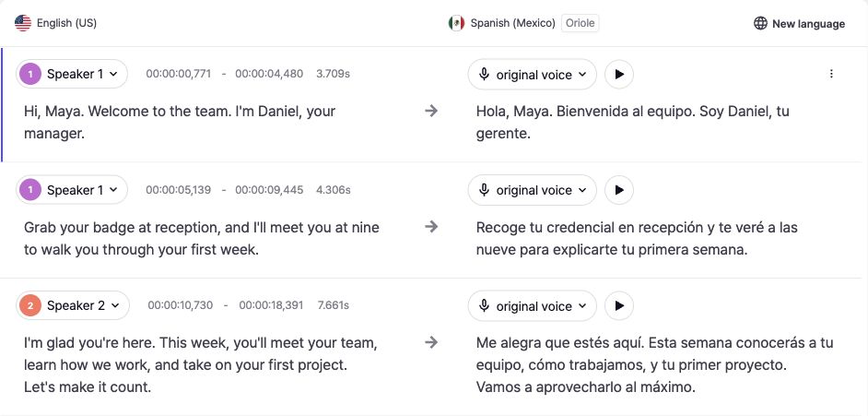Play the third Spanish translated segment
868x416 pixels.
(x=619, y=305)
